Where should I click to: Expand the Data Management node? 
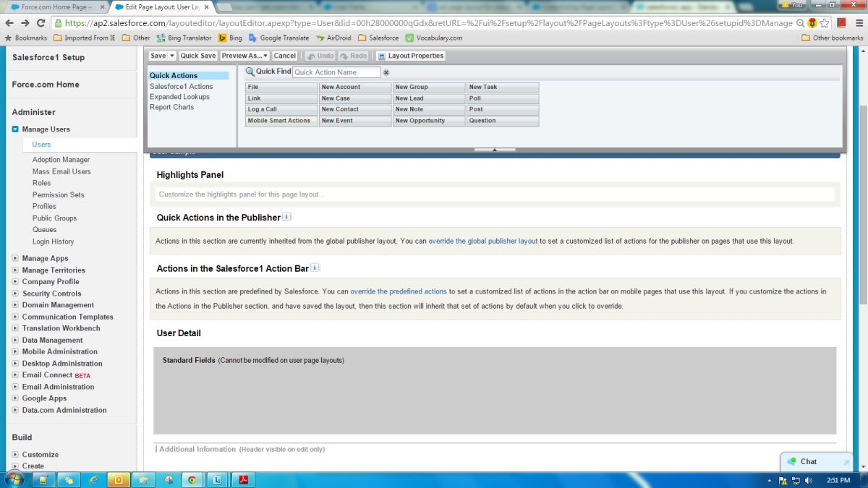(x=15, y=340)
